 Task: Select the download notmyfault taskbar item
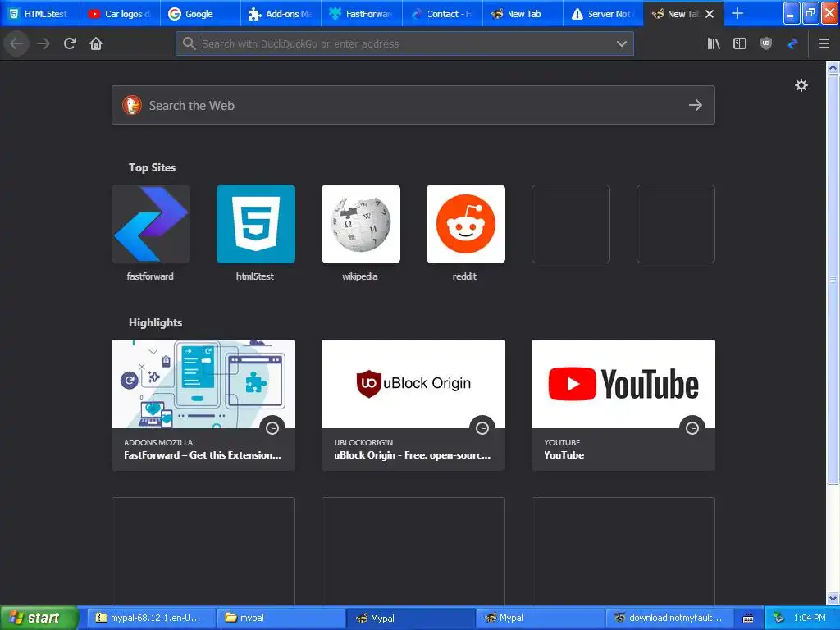(669, 618)
